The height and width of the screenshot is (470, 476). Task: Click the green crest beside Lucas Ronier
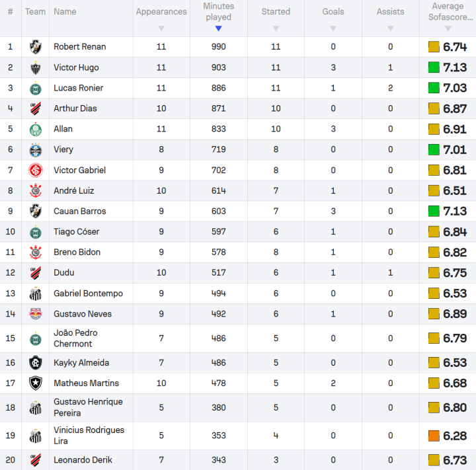coord(35,88)
